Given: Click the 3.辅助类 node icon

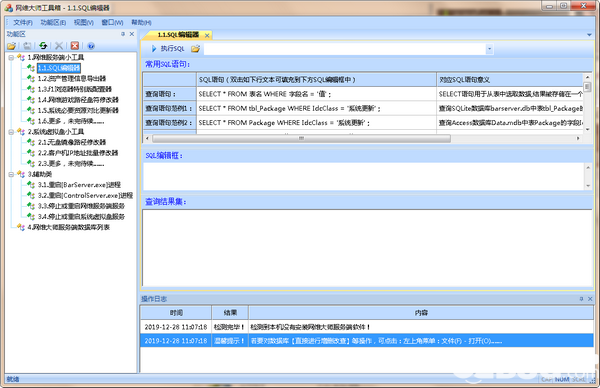Looking at the screenshot, I should (21, 174).
